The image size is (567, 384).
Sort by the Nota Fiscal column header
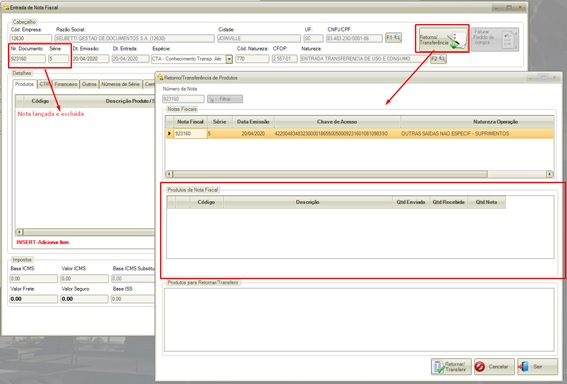pyautogui.click(x=190, y=122)
